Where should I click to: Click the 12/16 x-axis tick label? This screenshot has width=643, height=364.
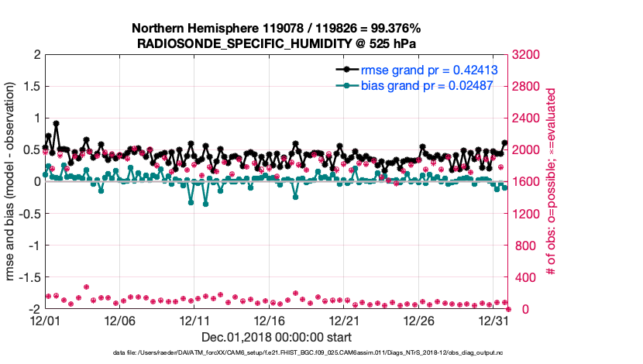270,321
